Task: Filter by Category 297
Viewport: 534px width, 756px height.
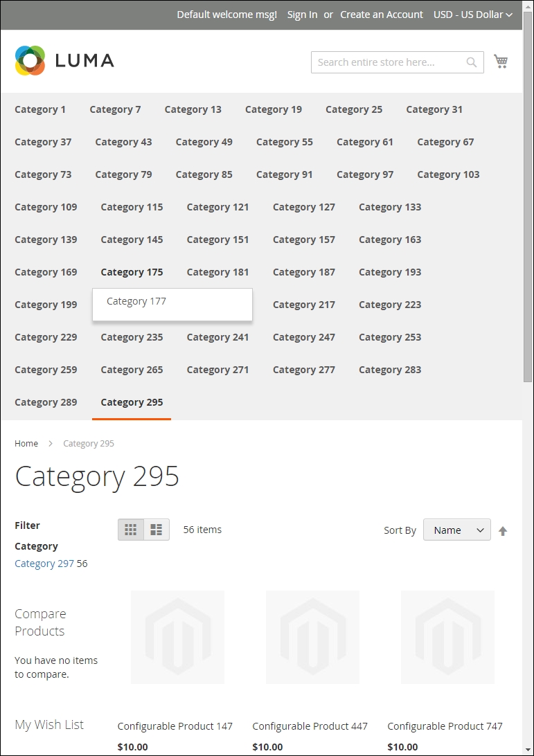Action: pyautogui.click(x=44, y=564)
